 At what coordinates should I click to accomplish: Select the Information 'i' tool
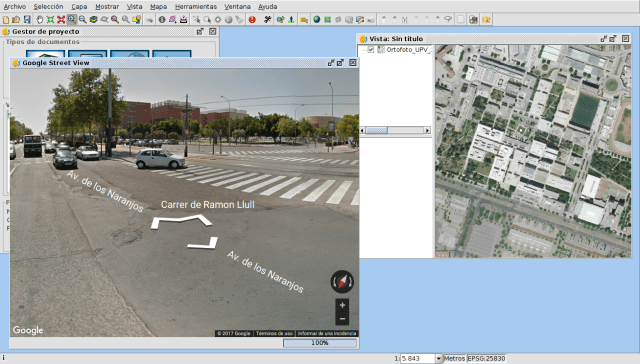pyautogui.click(x=162, y=20)
